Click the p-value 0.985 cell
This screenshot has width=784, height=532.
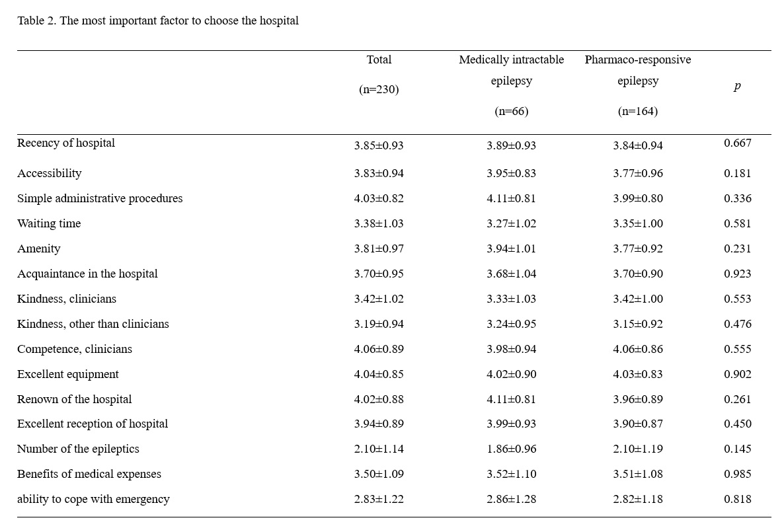click(737, 474)
